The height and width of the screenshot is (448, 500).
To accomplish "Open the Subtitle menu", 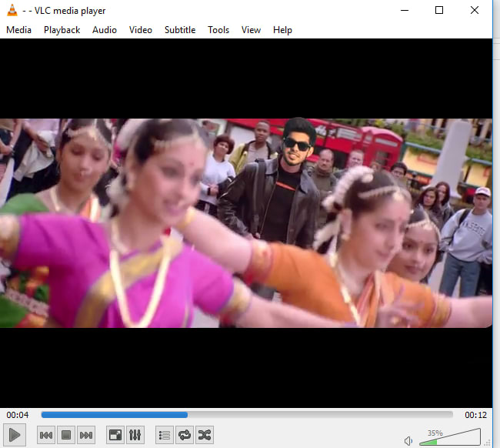I will (x=180, y=30).
